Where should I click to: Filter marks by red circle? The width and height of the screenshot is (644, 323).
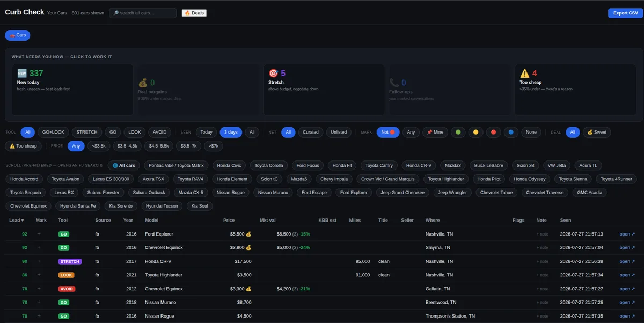[x=493, y=132]
